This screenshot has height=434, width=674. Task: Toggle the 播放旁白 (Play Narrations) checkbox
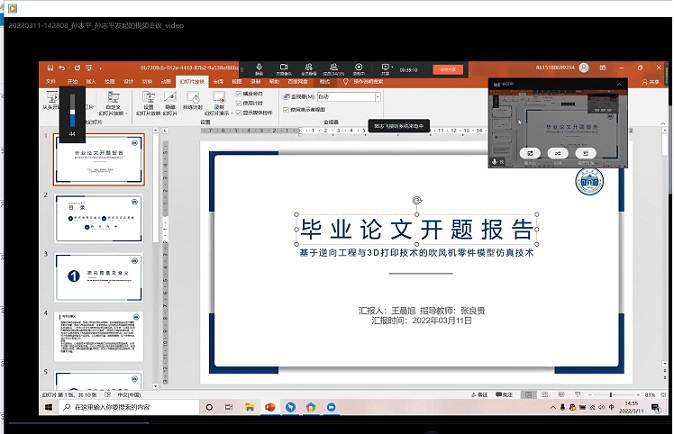coord(239,94)
